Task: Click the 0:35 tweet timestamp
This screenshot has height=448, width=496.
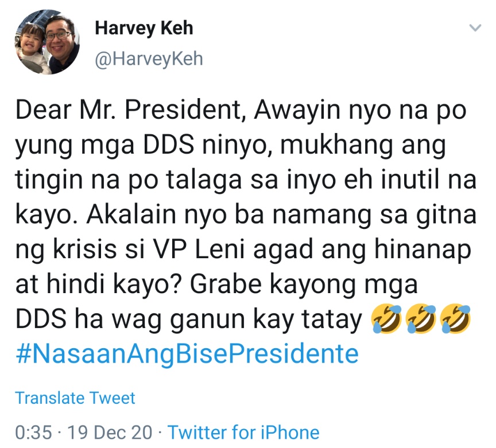Action: coord(33,431)
